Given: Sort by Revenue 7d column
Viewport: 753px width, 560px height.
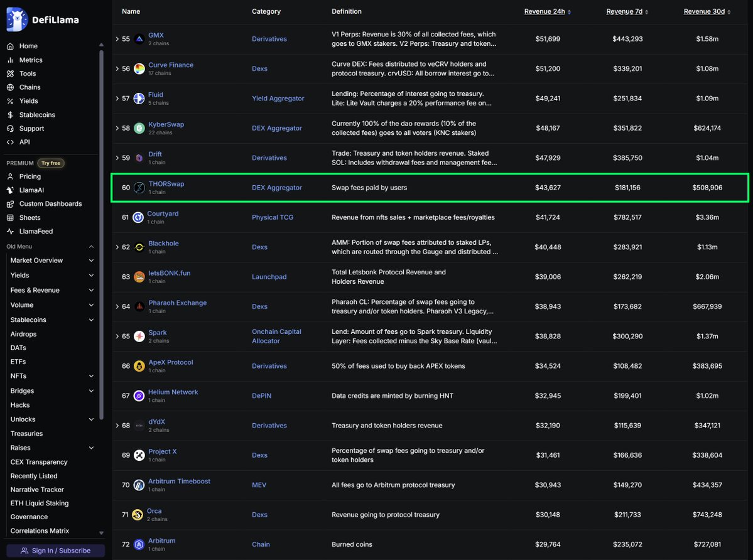Looking at the screenshot, I should [627, 11].
